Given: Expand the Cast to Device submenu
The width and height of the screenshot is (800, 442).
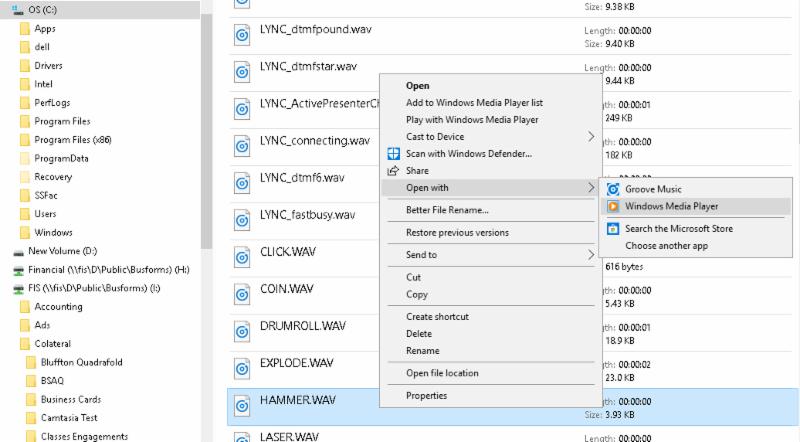Looking at the screenshot, I should click(x=590, y=137).
